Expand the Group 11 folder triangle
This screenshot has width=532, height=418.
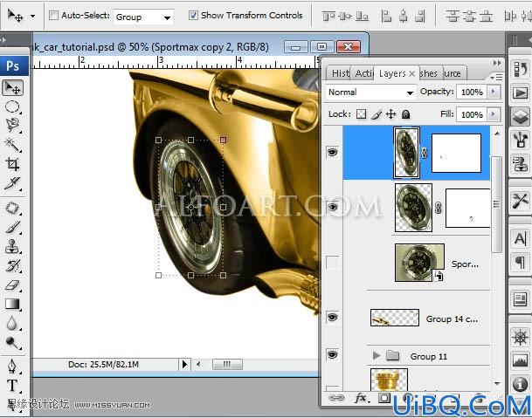(x=376, y=356)
